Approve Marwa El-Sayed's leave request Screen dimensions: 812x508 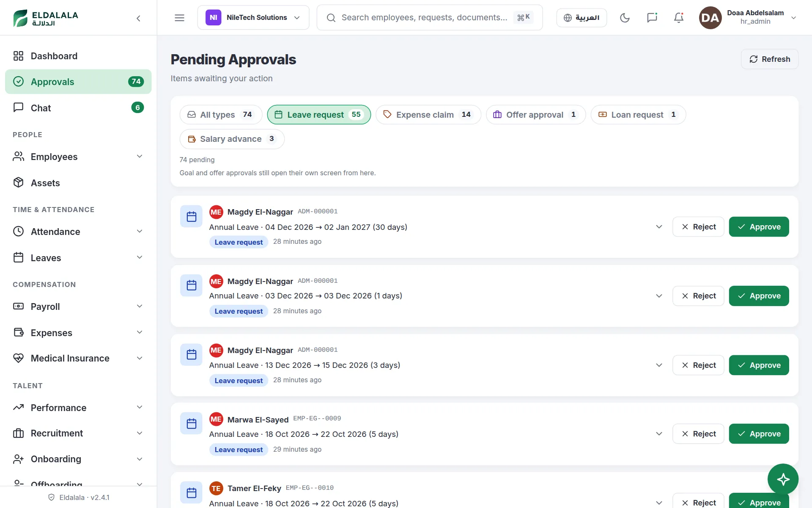[759, 434]
